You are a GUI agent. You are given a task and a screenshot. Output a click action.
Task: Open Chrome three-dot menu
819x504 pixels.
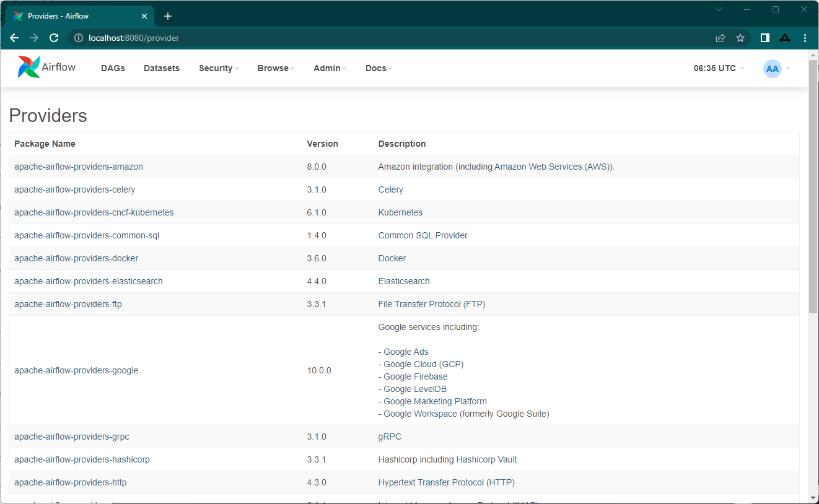click(x=805, y=38)
